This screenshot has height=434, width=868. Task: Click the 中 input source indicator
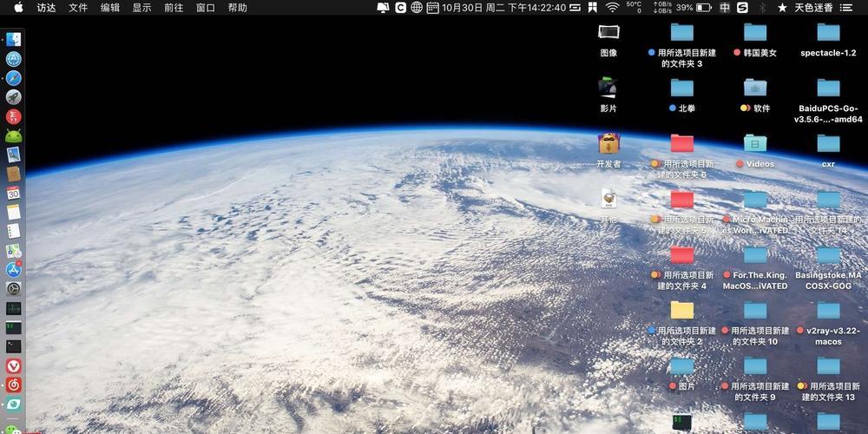725,7
